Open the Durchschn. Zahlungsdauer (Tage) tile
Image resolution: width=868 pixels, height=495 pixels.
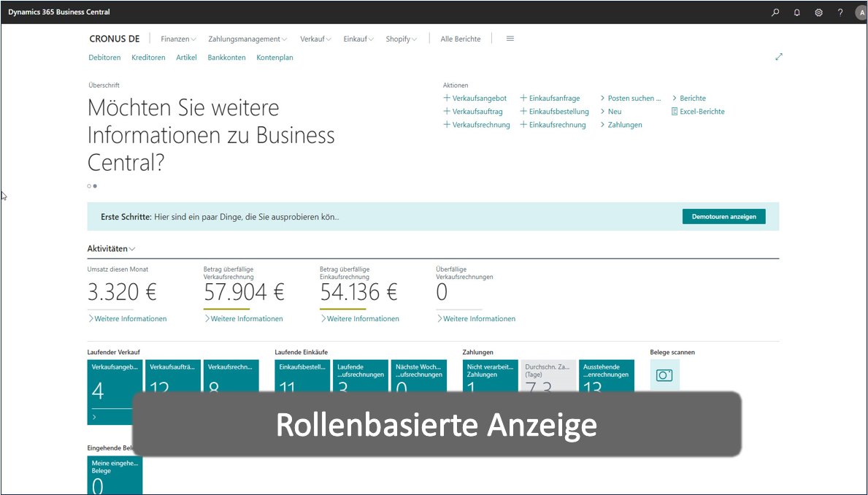[x=548, y=375]
